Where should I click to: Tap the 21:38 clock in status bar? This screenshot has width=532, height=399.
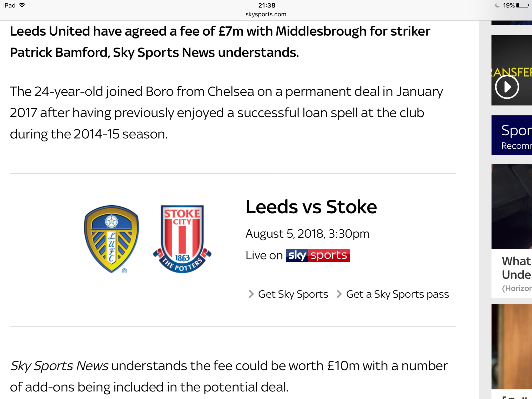267,5
